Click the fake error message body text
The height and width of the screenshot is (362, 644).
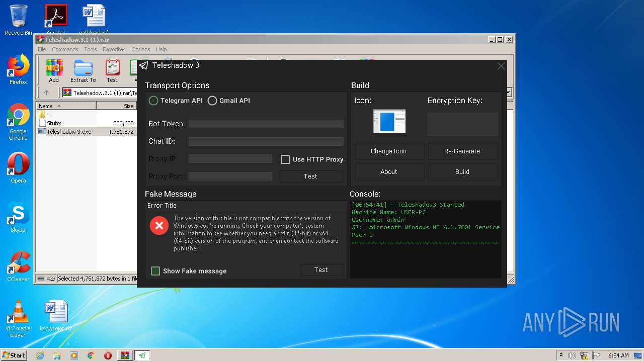click(x=256, y=233)
